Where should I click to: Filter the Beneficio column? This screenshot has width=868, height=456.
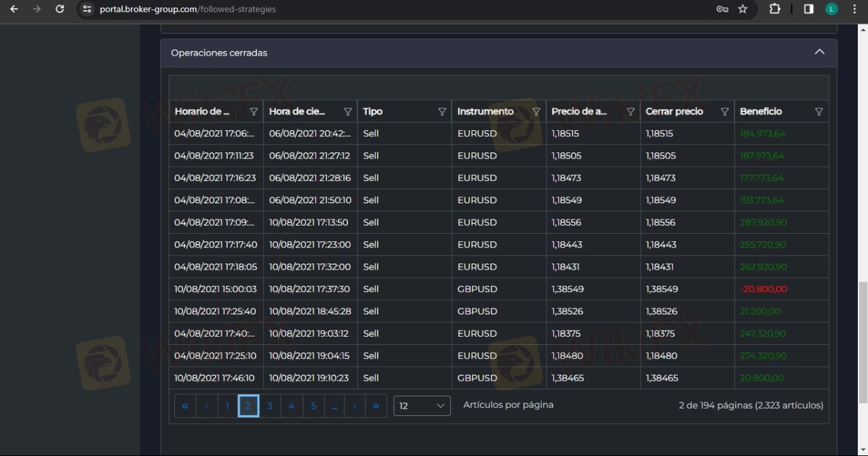pyautogui.click(x=818, y=112)
